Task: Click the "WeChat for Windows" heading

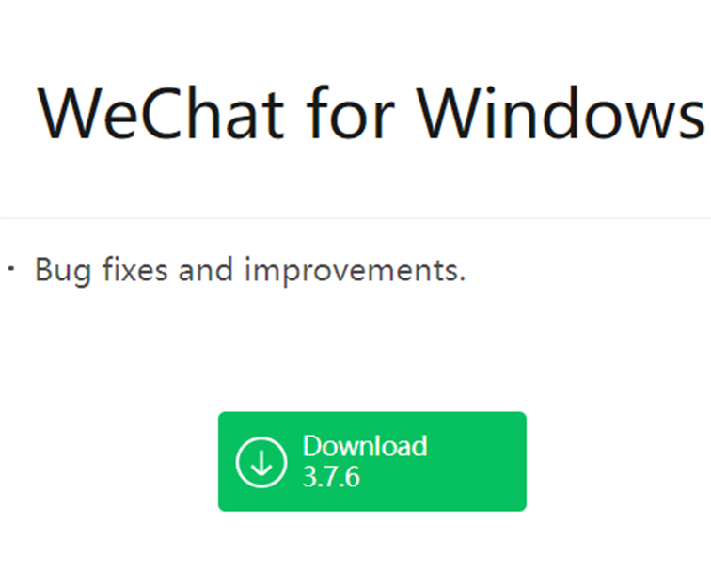Action: pos(371,113)
